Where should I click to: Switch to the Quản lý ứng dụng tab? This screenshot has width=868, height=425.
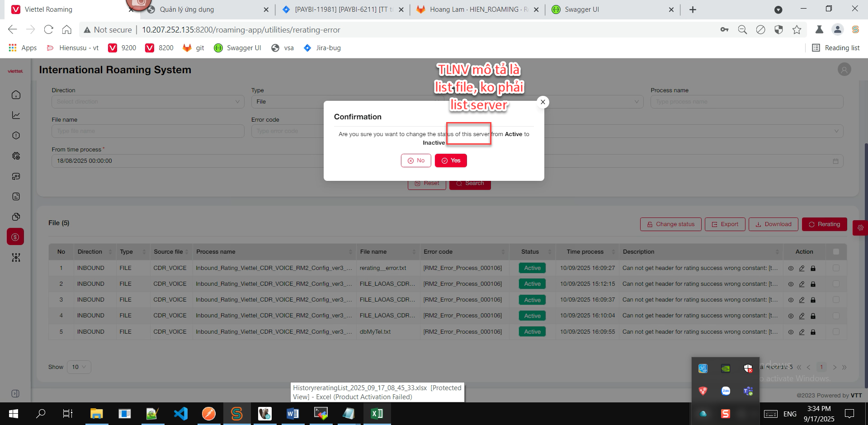187,9
